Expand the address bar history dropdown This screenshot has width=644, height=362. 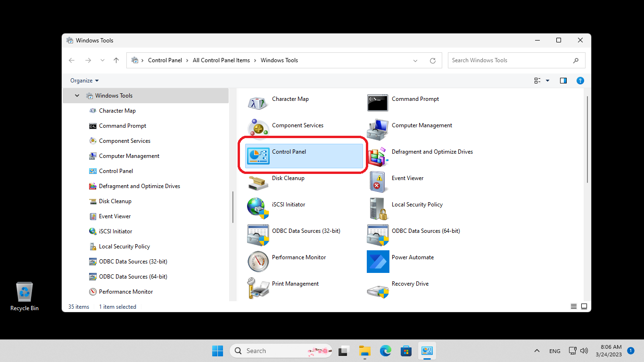coord(415,60)
